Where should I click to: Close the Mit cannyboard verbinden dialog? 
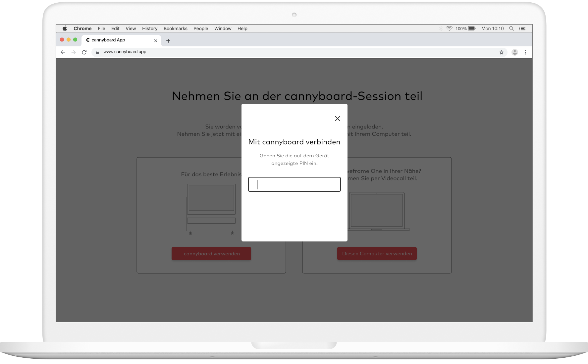point(337,119)
